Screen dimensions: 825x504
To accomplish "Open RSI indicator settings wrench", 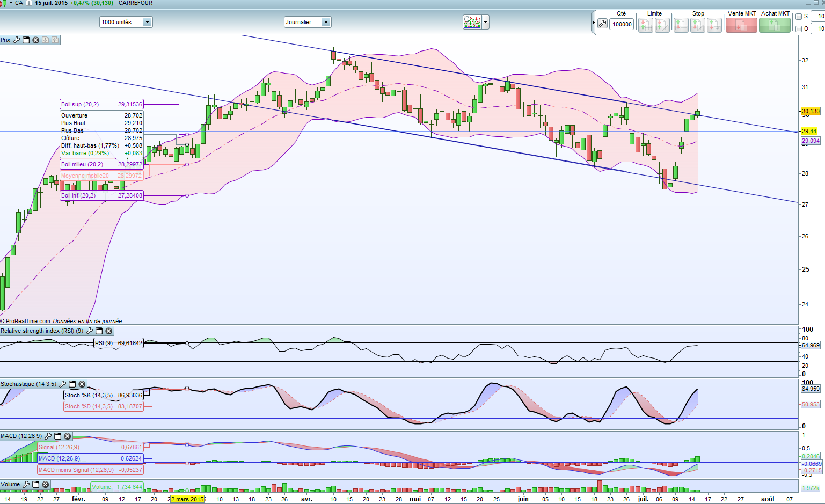I will click(90, 331).
